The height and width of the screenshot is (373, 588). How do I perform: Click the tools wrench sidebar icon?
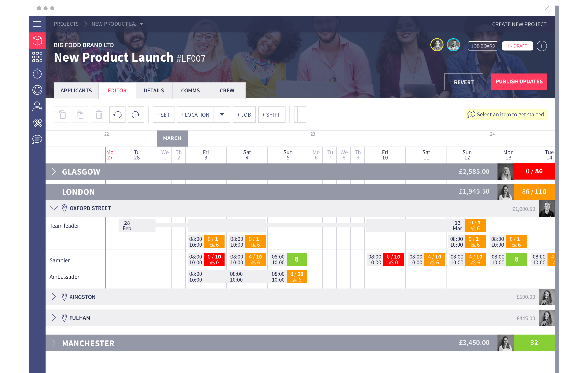37,123
